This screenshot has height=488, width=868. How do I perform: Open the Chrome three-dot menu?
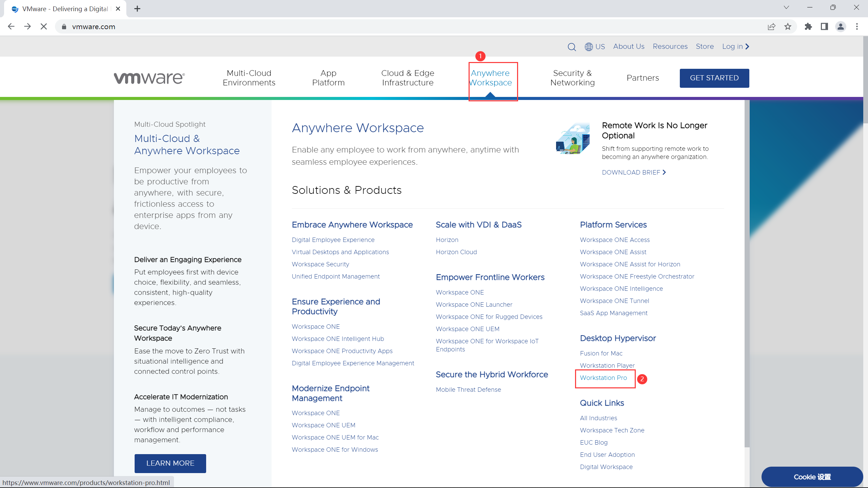click(857, 26)
